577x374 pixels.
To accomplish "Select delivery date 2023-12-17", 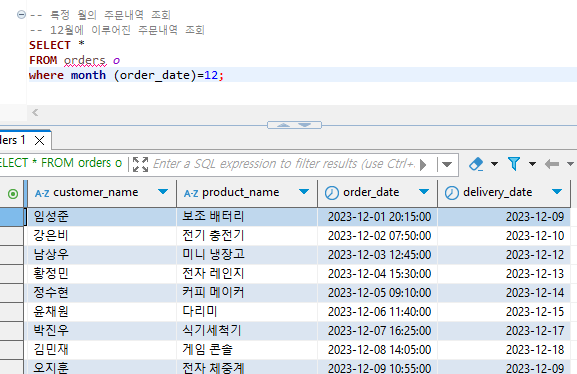I will coord(504,331).
